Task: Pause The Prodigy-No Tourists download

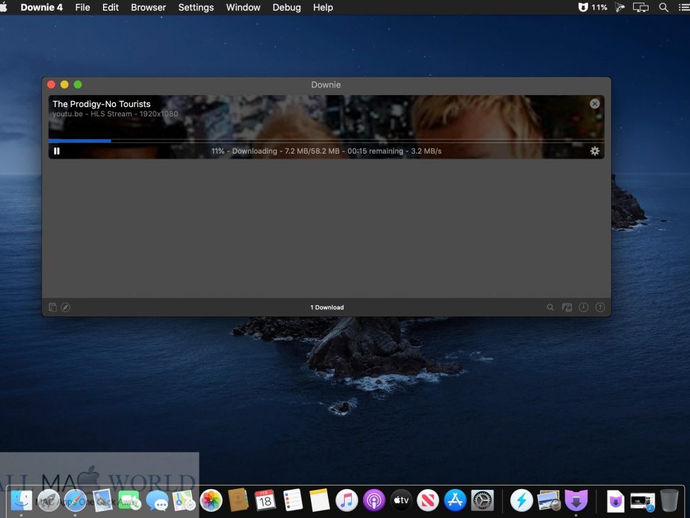Action: point(57,151)
